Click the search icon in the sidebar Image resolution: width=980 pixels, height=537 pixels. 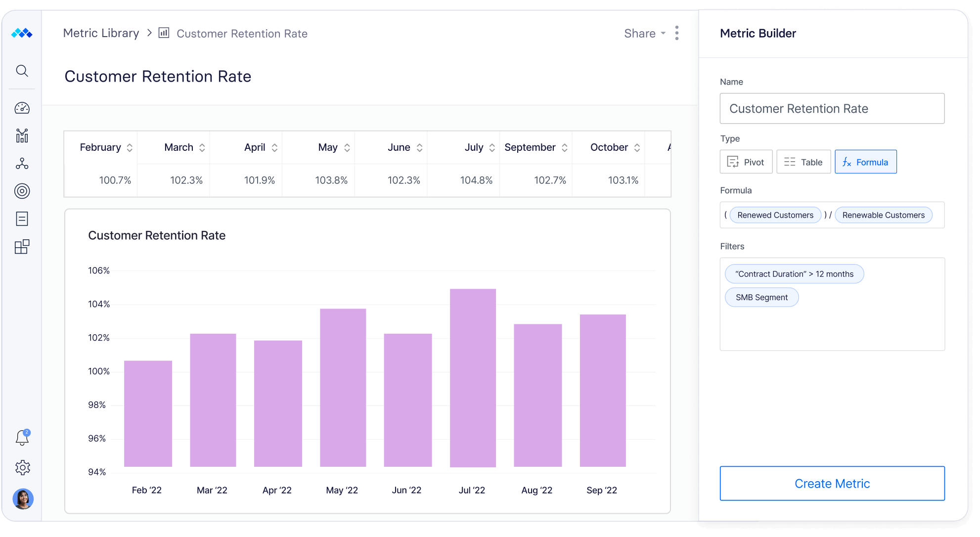pos(22,71)
